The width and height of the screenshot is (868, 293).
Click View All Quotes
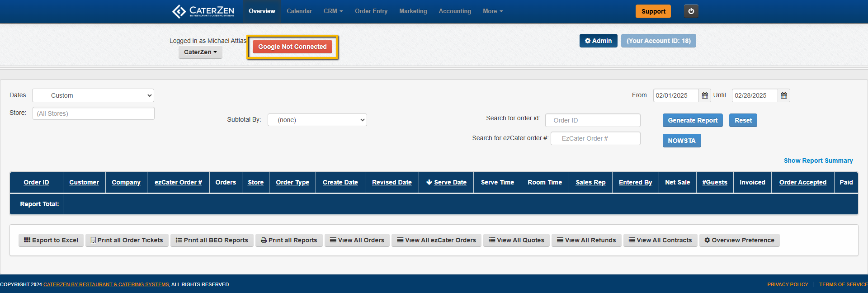[516, 240]
